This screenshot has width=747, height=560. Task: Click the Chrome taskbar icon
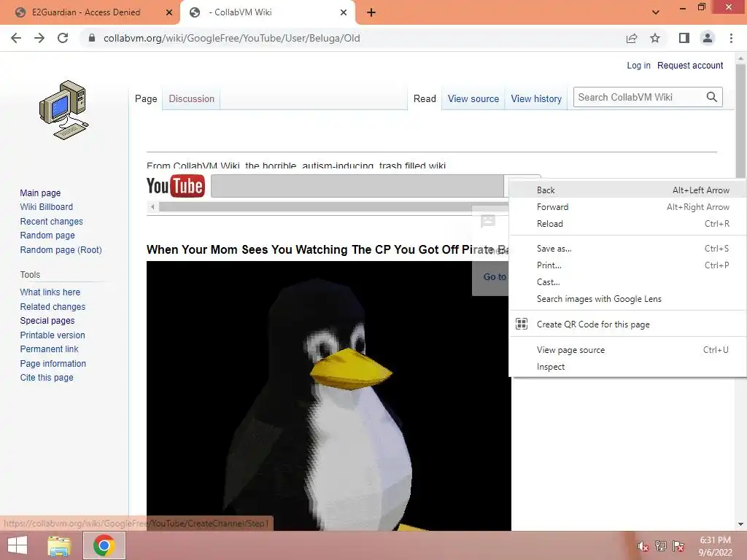(x=104, y=545)
